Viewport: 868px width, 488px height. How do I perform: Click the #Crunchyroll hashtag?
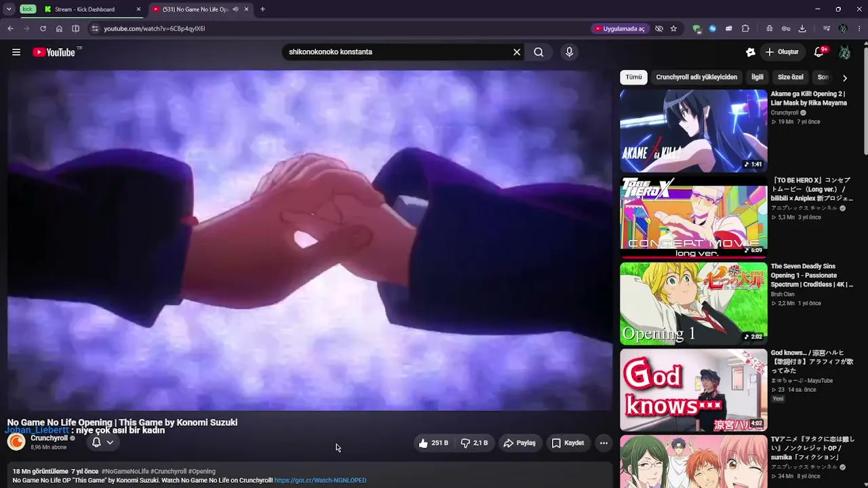click(x=168, y=471)
